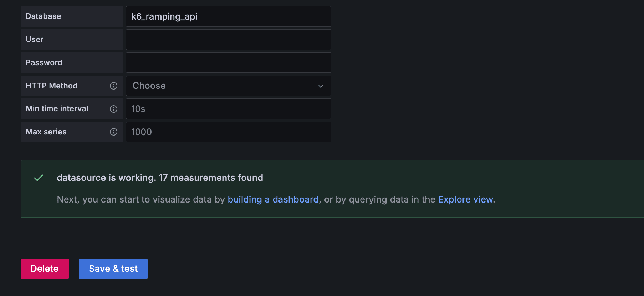Click the User field label
Viewport: 644px width, 296px height.
[35, 40]
